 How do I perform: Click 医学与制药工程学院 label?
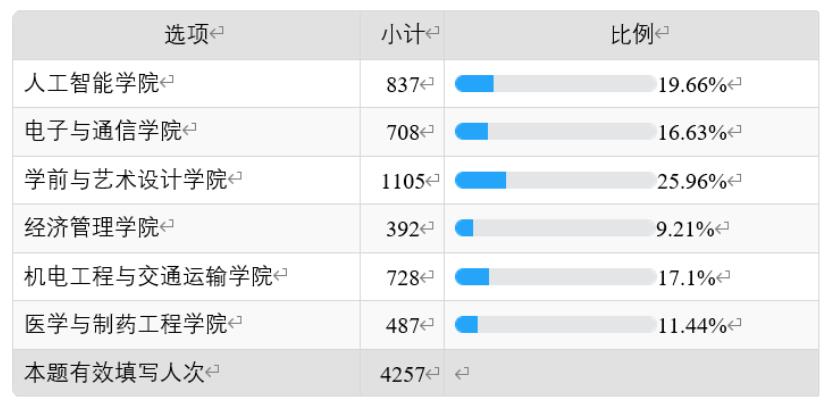tap(126, 324)
